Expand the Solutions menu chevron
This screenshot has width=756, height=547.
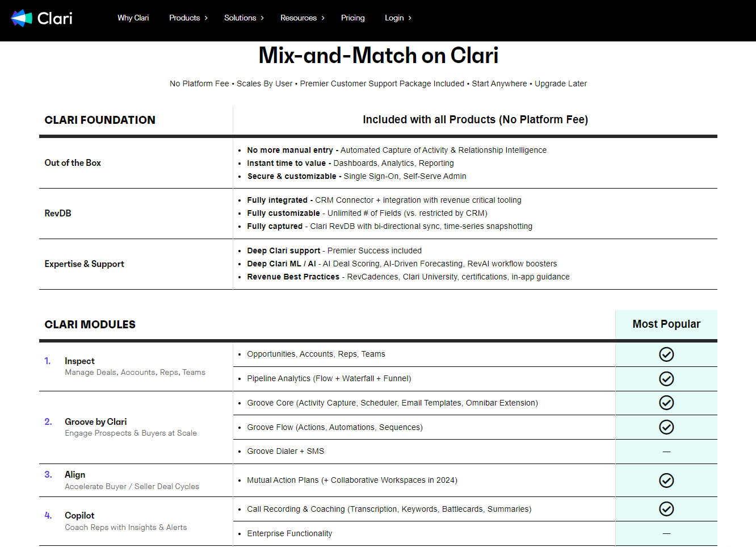coord(262,18)
